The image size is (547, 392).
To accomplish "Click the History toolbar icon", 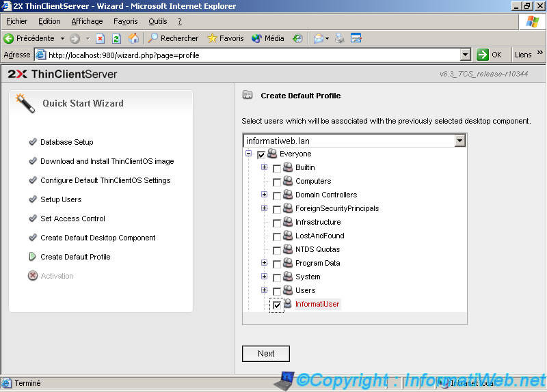I will 297,38.
